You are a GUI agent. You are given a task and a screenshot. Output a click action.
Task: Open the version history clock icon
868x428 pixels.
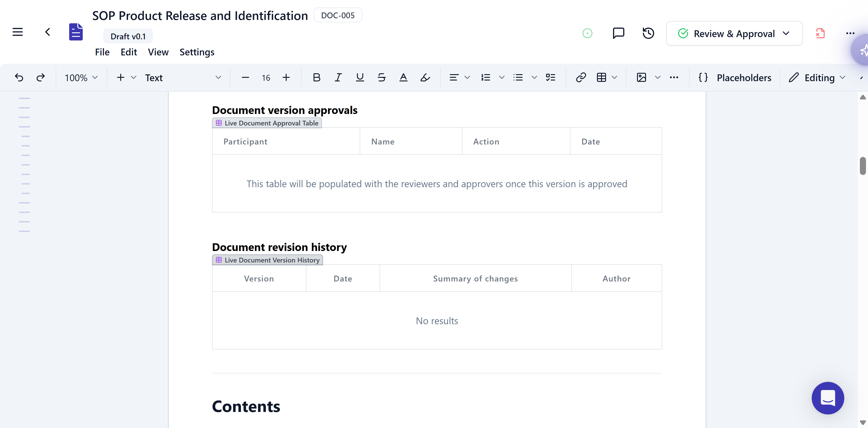coord(648,33)
